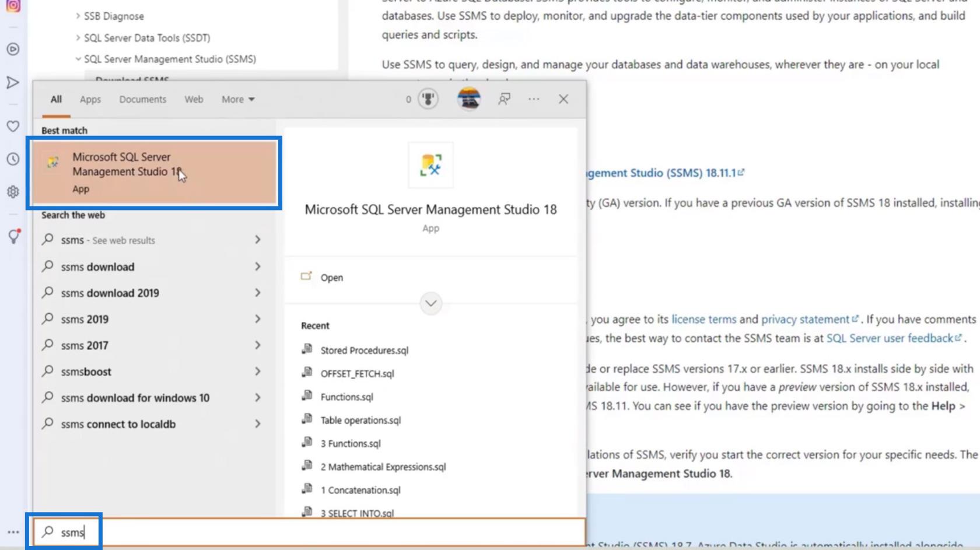Image resolution: width=980 pixels, height=550 pixels.
Task: Open license terms link on web page
Action: tap(703, 319)
